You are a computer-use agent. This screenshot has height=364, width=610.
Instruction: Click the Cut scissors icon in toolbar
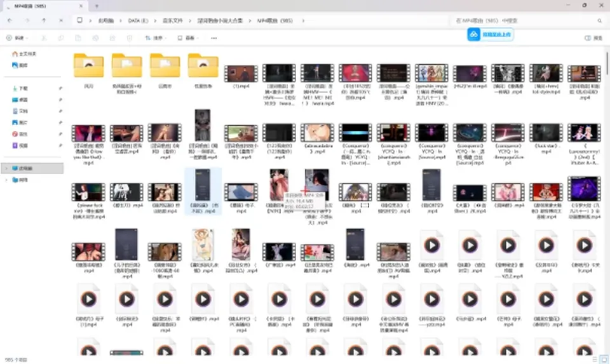(44, 38)
